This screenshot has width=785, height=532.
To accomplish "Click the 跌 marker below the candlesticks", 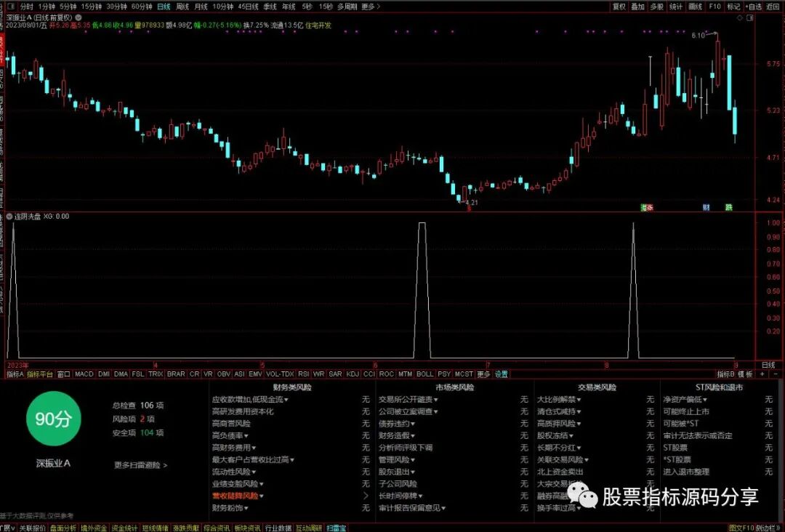I will point(728,207).
